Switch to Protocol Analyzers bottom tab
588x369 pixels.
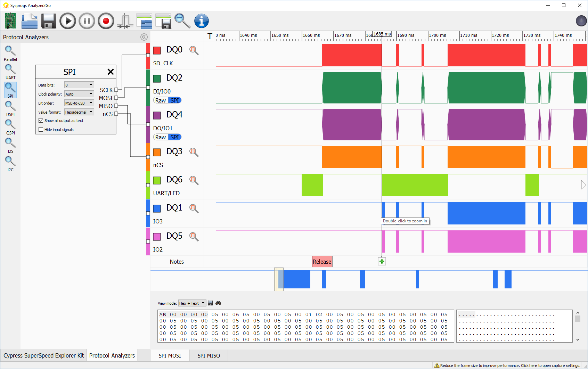pyautogui.click(x=112, y=355)
